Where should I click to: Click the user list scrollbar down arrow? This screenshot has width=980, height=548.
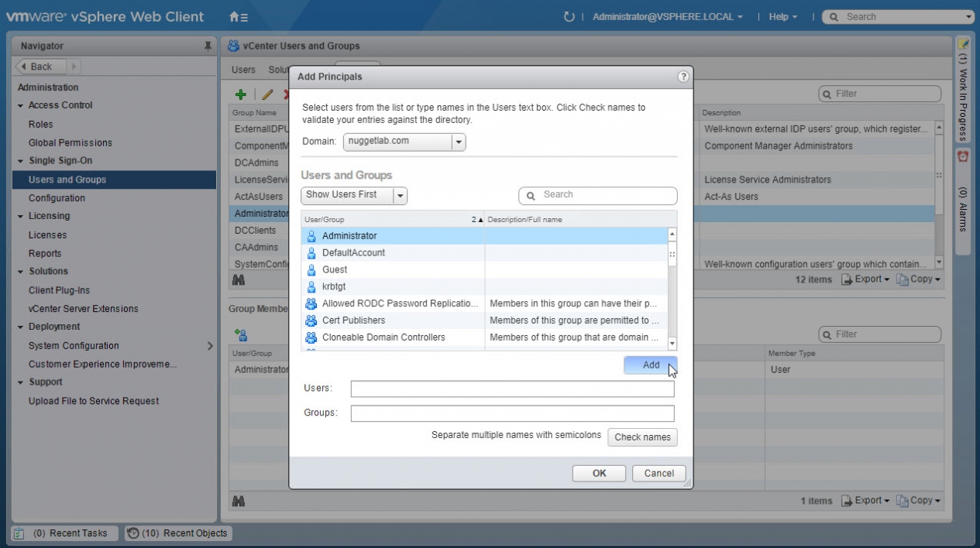[x=672, y=344]
